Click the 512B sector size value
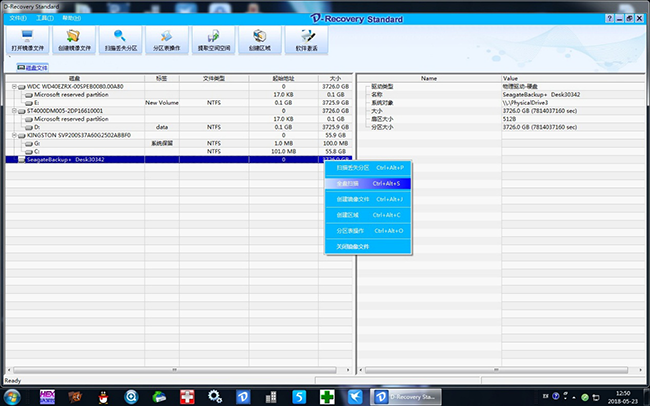Viewport: 650px width, 406px height. (x=509, y=119)
